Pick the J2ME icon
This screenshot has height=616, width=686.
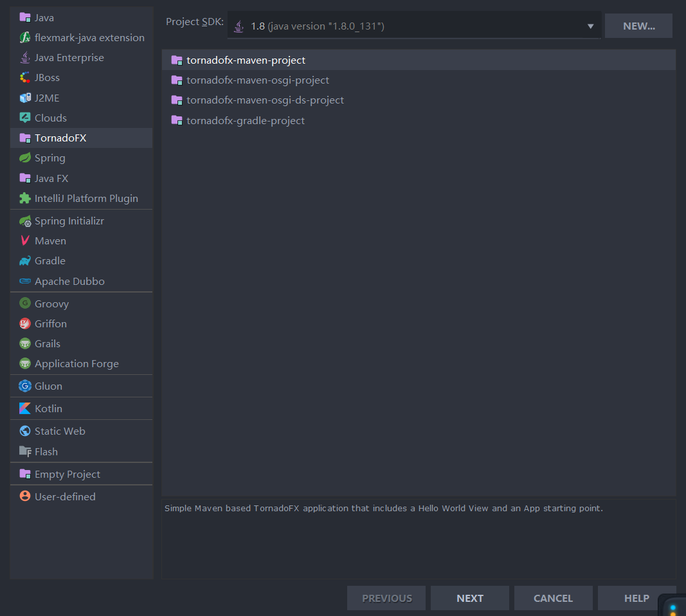[x=25, y=98]
